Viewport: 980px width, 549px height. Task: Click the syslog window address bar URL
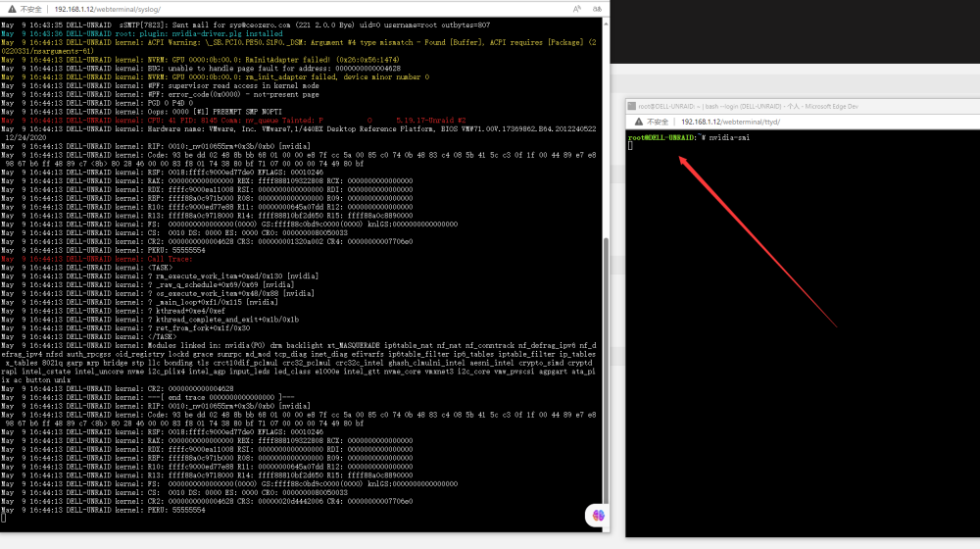(108, 10)
